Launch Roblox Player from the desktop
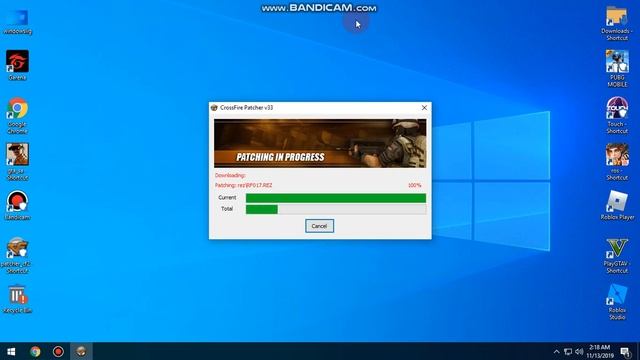Viewport: 640px width, 360px height. [x=617, y=205]
